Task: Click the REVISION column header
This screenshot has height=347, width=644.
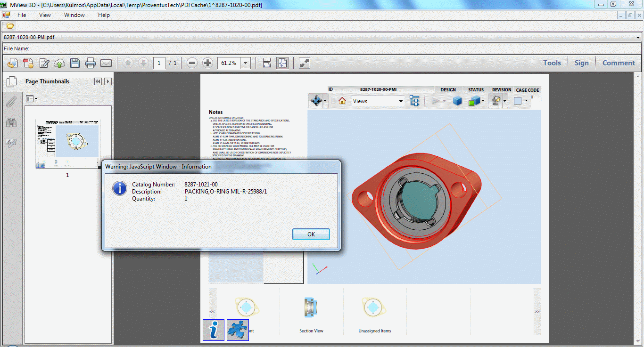Action: point(502,90)
